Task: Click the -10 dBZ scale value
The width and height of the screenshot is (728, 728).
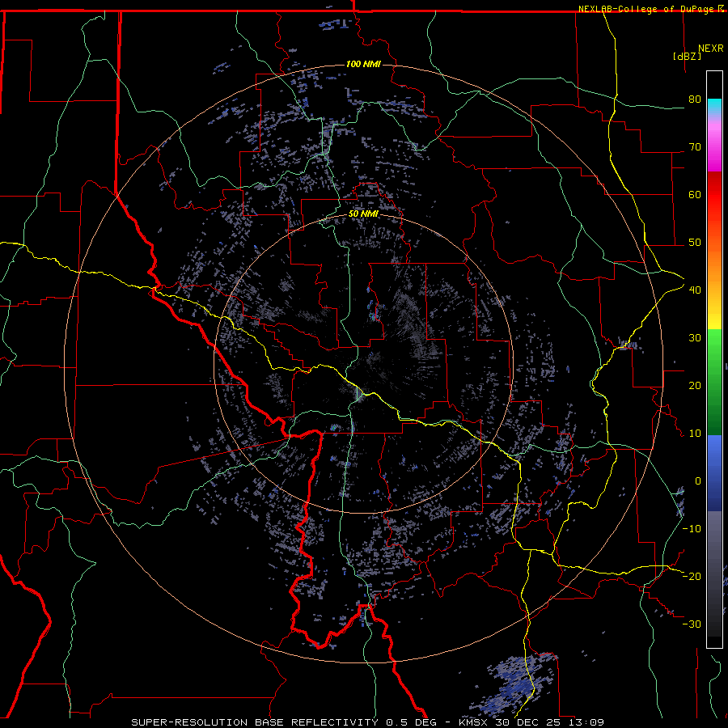Action: point(692,528)
